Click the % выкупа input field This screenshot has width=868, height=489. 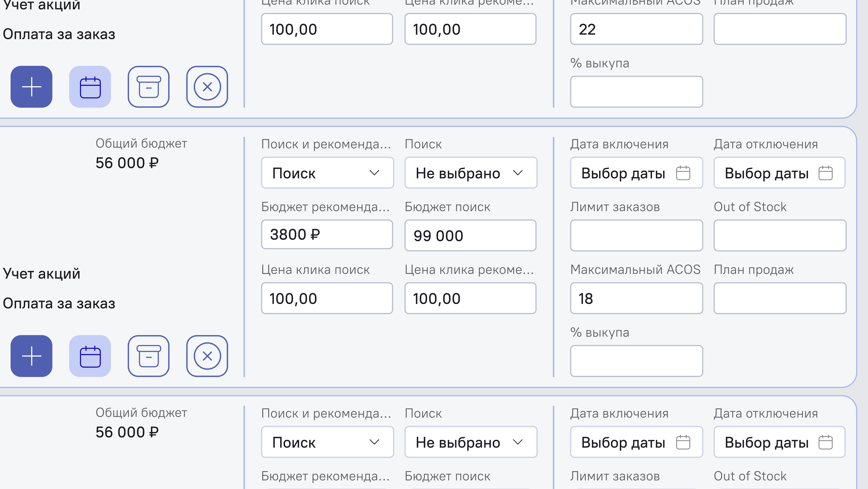click(636, 361)
